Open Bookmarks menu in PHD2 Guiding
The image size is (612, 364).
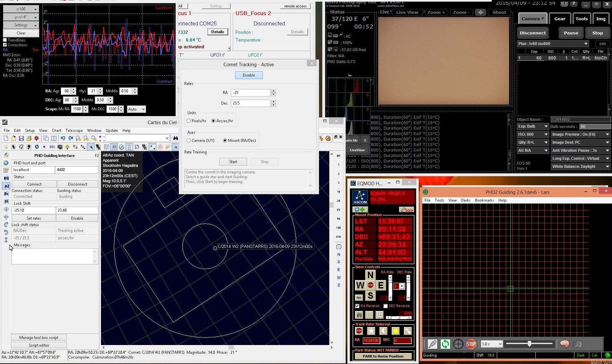(484, 200)
